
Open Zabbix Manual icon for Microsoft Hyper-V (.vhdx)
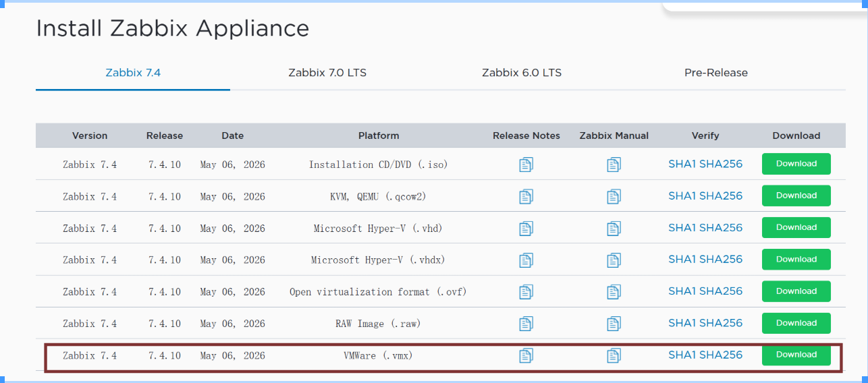(614, 260)
